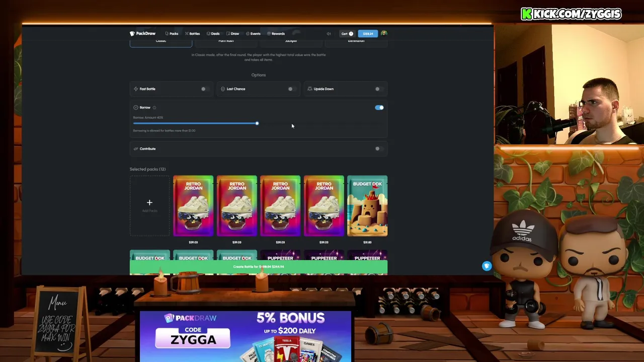Click the Classic mode description text
Screen dimensions: 644x362
point(259,57)
